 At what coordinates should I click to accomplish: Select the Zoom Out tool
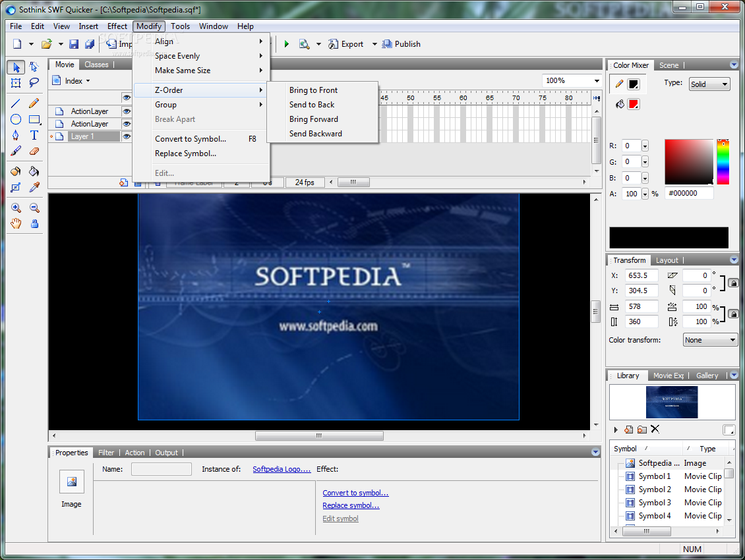(x=34, y=208)
